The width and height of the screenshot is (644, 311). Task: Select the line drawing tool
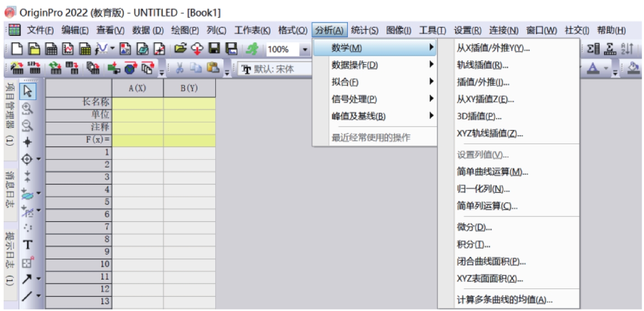pos(28,296)
